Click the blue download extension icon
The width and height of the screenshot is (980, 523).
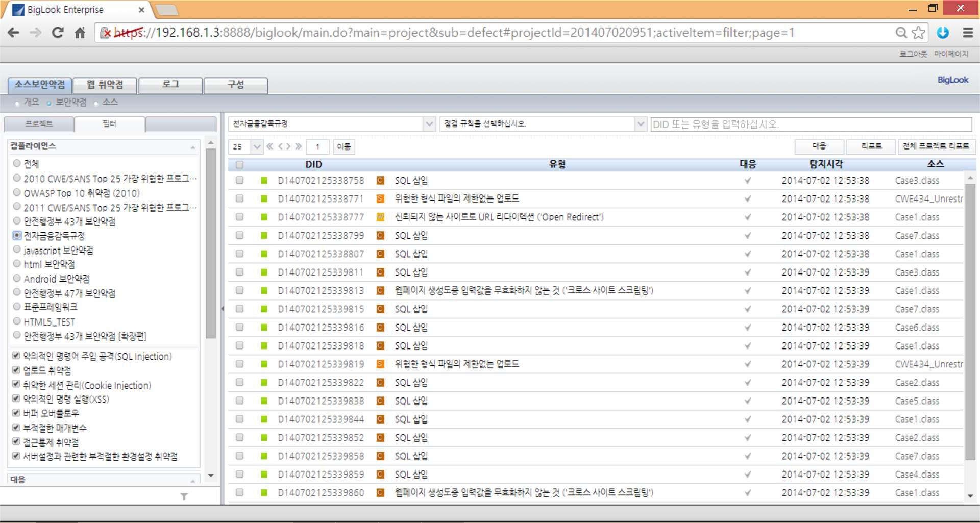[943, 33]
